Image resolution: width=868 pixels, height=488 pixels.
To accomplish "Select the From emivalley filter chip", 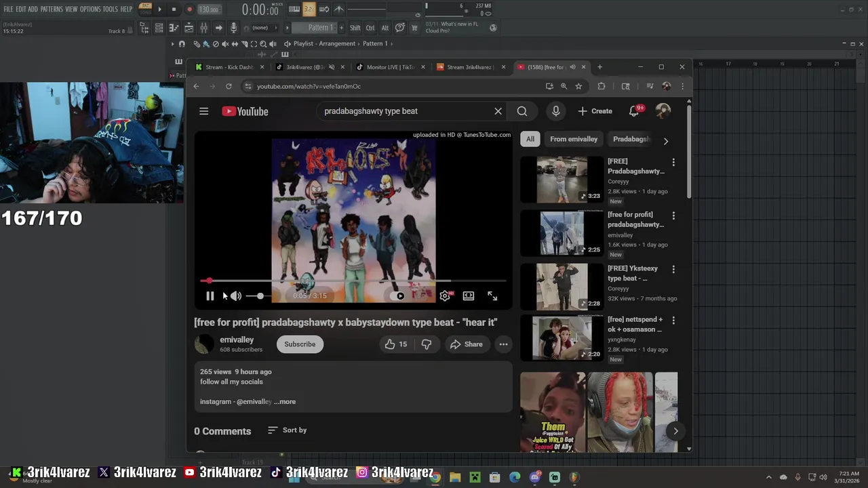I will 574,139.
